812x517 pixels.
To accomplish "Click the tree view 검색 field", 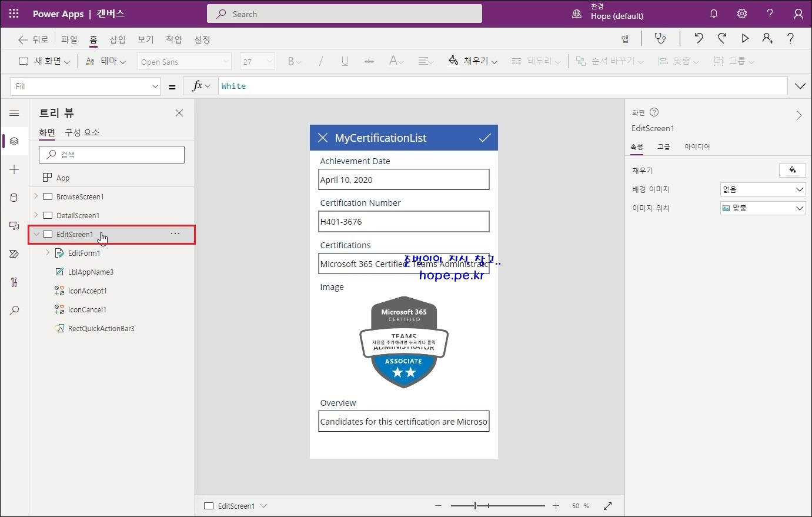I will click(x=112, y=155).
